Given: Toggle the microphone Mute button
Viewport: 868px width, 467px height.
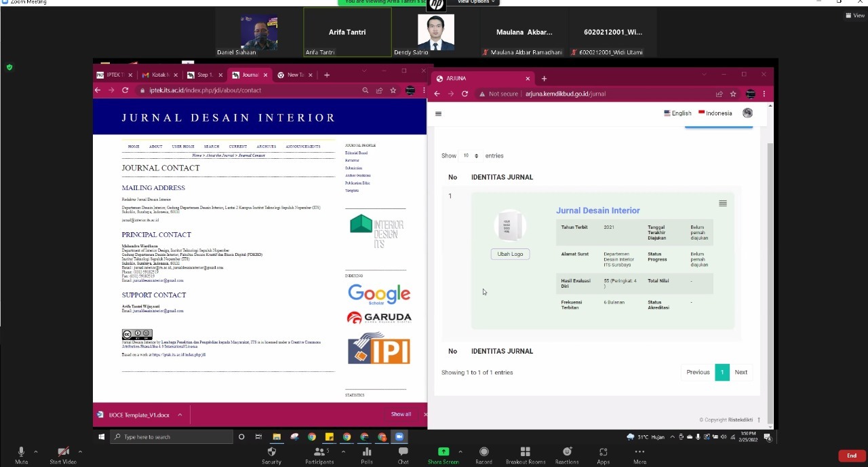Looking at the screenshot, I should click(x=21, y=452).
